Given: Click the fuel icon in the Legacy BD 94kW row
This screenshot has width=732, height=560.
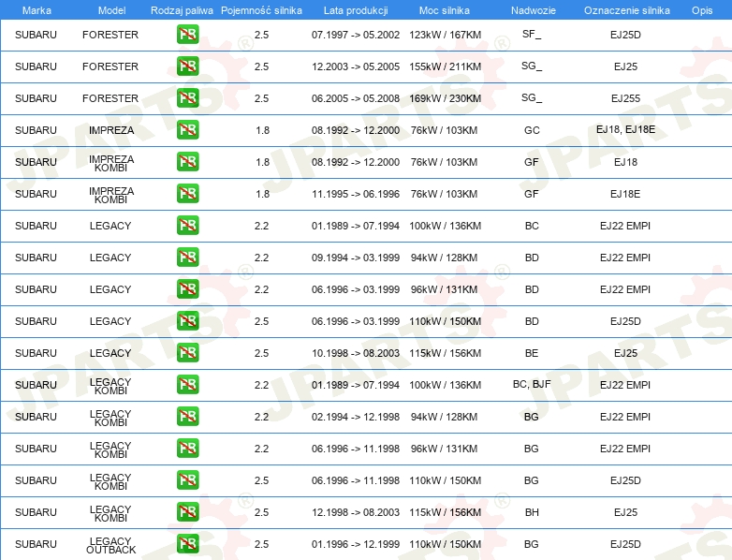Looking at the screenshot, I should tap(187, 258).
